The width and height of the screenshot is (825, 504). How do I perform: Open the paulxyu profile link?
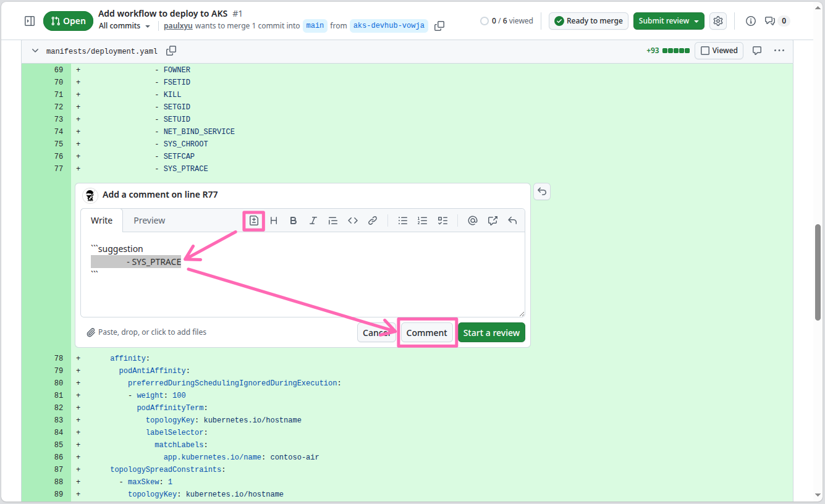click(178, 26)
